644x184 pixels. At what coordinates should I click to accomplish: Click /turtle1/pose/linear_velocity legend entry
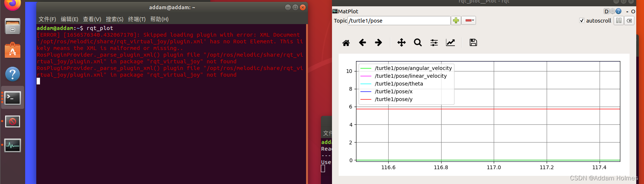tap(410, 76)
